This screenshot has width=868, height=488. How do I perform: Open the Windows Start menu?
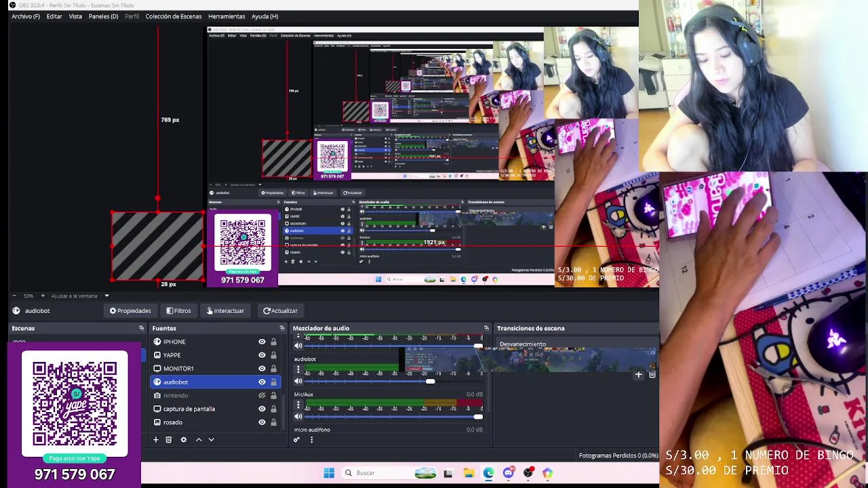[x=329, y=473]
